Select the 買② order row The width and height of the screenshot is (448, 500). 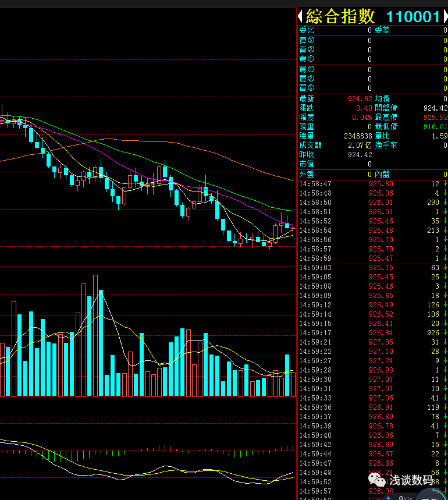pos(373,79)
